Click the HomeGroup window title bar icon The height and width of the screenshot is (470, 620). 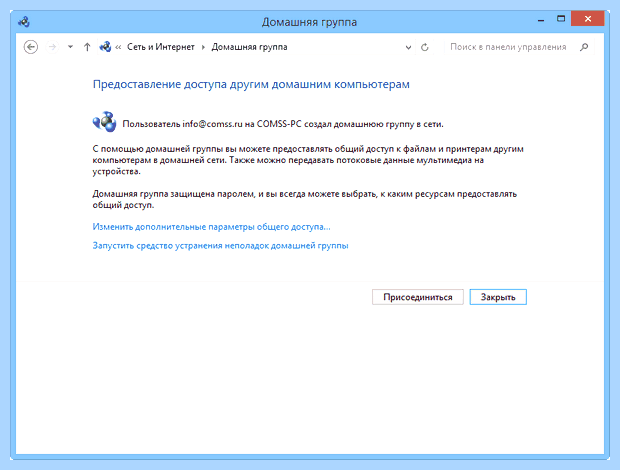(24, 22)
